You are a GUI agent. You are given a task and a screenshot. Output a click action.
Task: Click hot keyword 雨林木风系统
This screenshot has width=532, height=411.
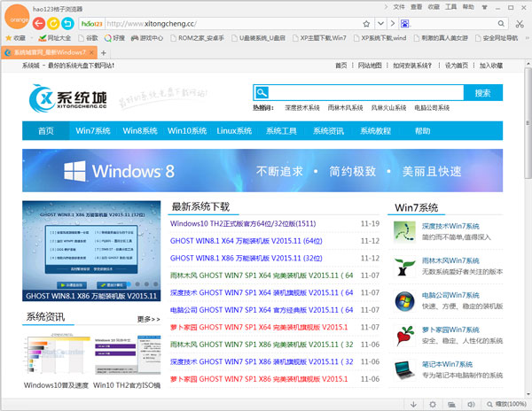pyautogui.click(x=346, y=108)
